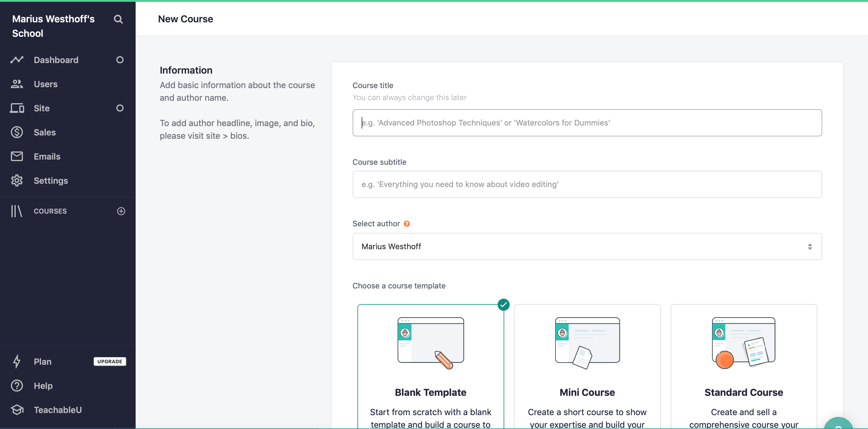Select the Dashboard graph icon
The height and width of the screenshot is (429, 868).
click(17, 60)
